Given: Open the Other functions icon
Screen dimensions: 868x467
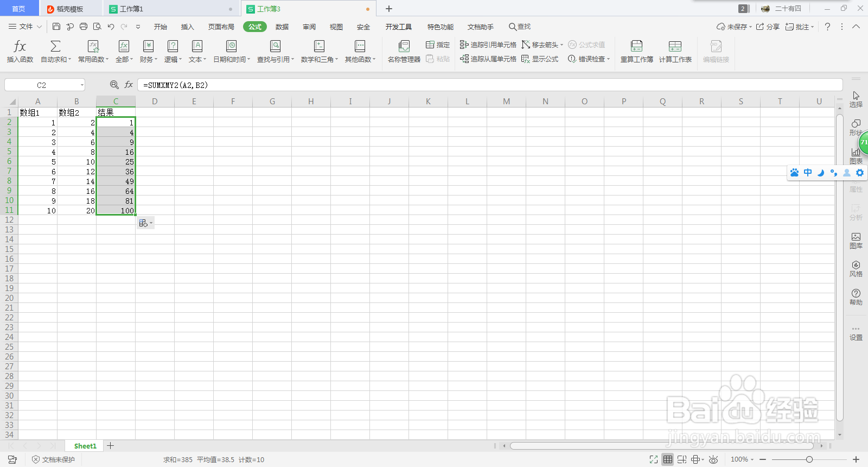Looking at the screenshot, I should click(x=360, y=46).
